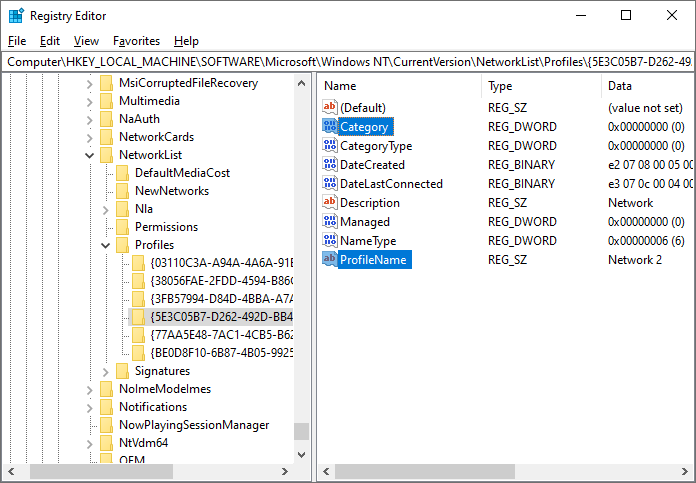Expand the Nla key
Viewport: 696px width, 483px height.
(106, 210)
